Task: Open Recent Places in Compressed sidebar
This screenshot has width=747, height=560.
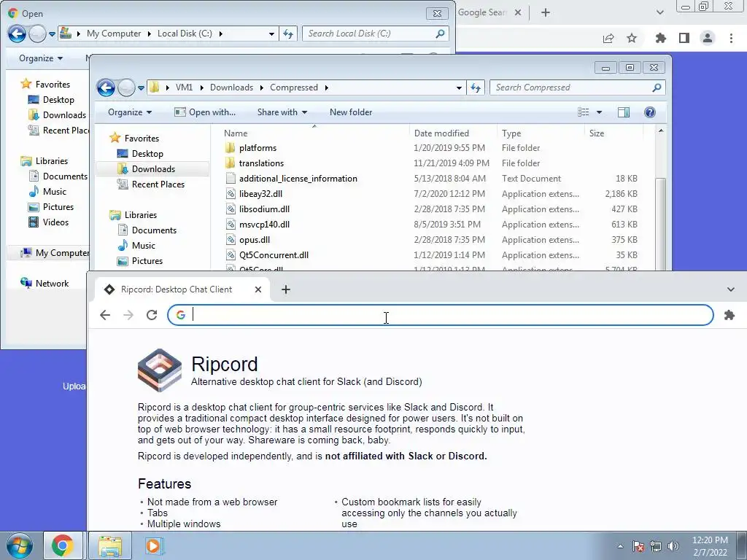Action: tap(158, 184)
